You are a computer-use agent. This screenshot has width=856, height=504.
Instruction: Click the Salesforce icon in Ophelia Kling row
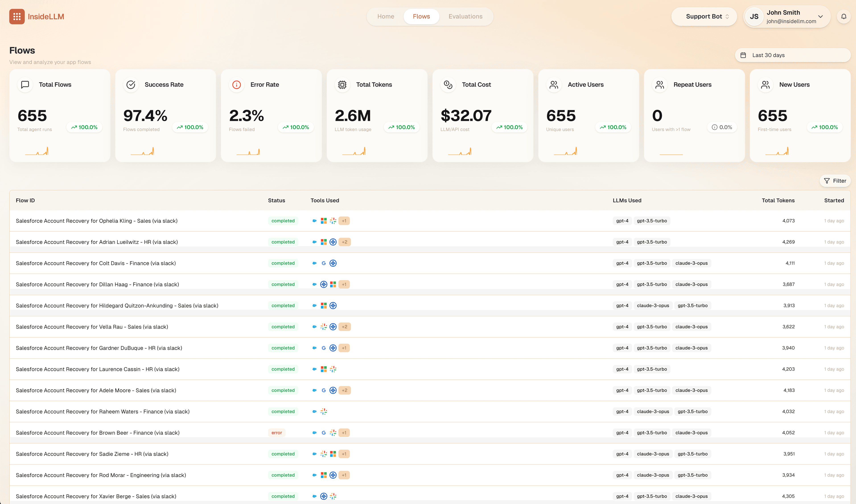(315, 221)
